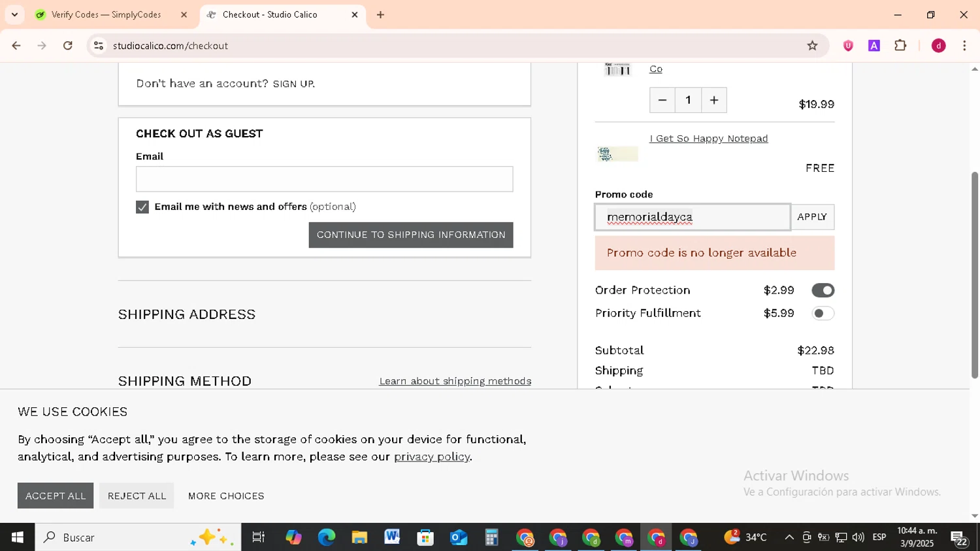Open browser Extensions puzzle icon
Image resolution: width=980 pixels, height=551 pixels.
[x=900, y=46]
